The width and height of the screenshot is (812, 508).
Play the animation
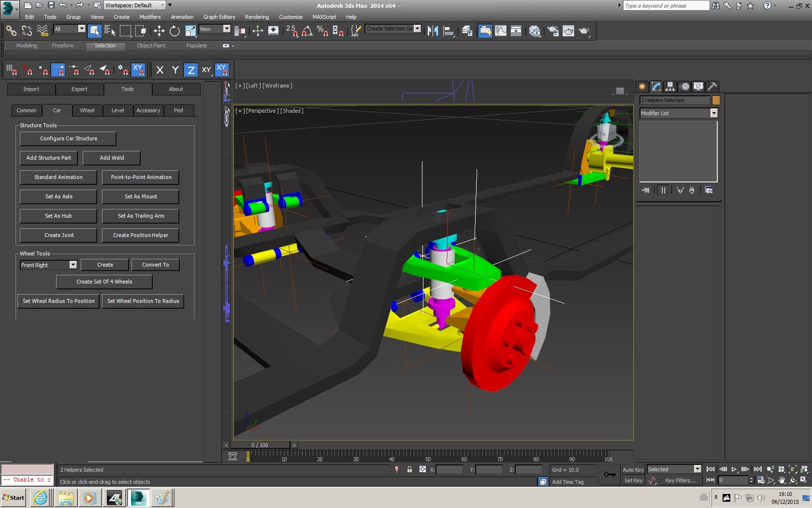pos(734,469)
